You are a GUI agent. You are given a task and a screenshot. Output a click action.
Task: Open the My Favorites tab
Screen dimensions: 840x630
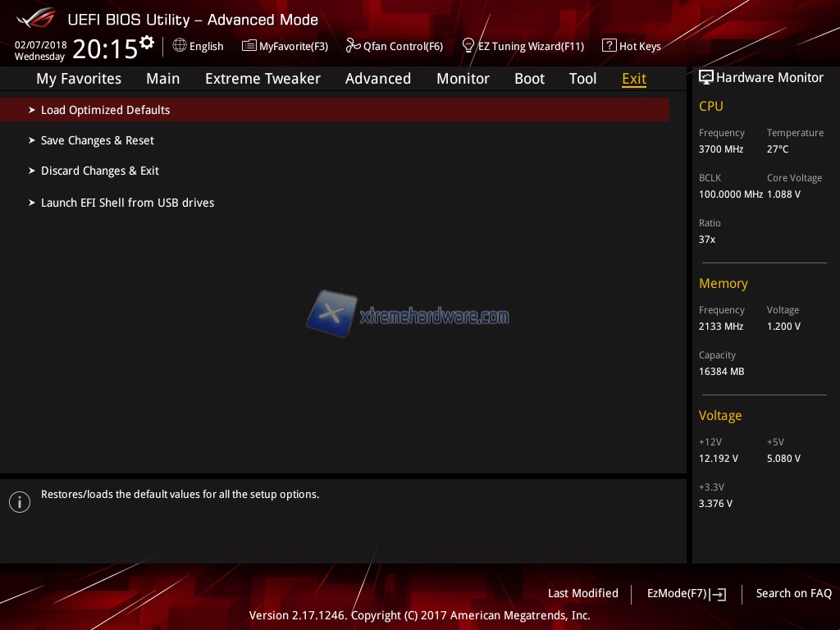[79, 79]
